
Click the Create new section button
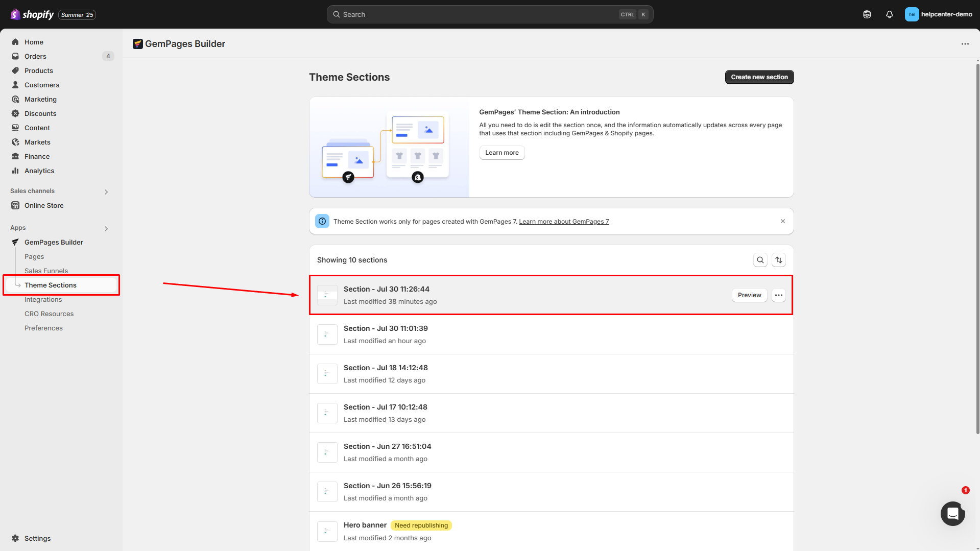pyautogui.click(x=759, y=77)
